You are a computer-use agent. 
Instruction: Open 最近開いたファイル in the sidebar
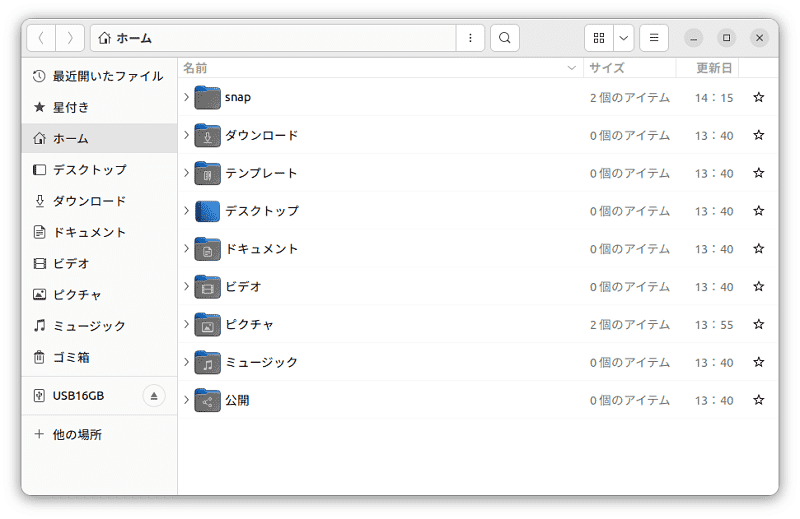pos(99,76)
